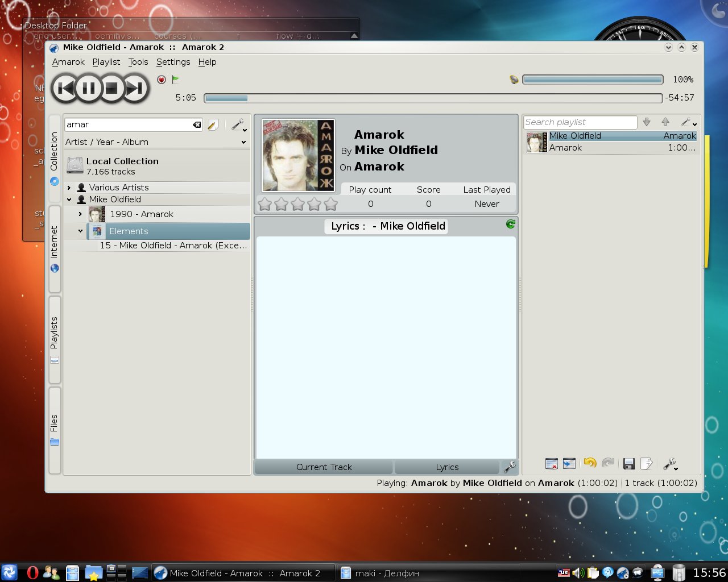Open the Playlist menu
This screenshot has height=582, width=728.
[x=106, y=62]
